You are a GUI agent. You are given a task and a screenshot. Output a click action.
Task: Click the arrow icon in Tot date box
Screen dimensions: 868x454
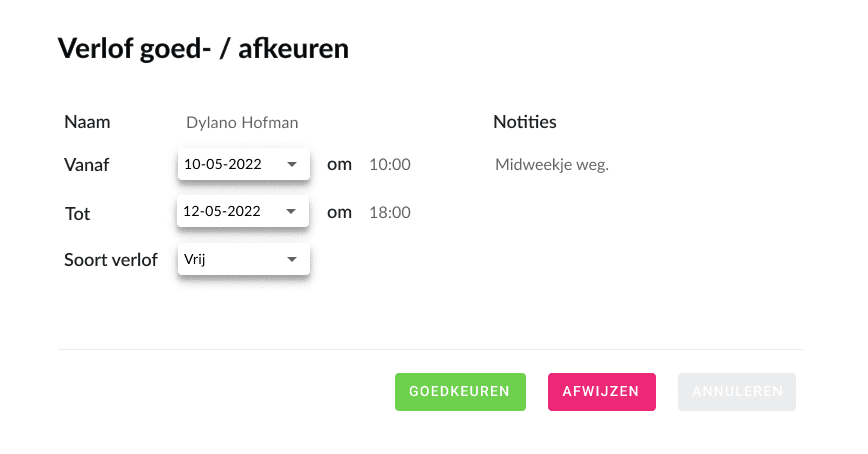[x=292, y=212]
